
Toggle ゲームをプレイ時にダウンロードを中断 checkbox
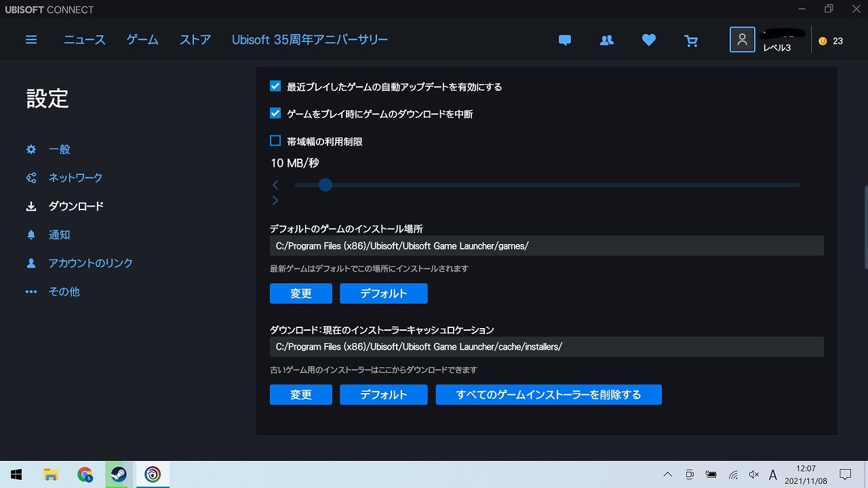pos(275,113)
